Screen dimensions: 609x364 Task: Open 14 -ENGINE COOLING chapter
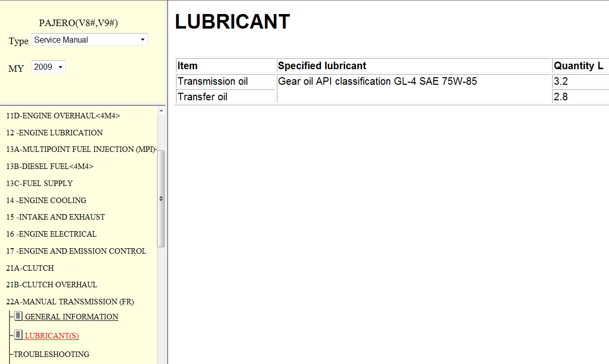[46, 201]
